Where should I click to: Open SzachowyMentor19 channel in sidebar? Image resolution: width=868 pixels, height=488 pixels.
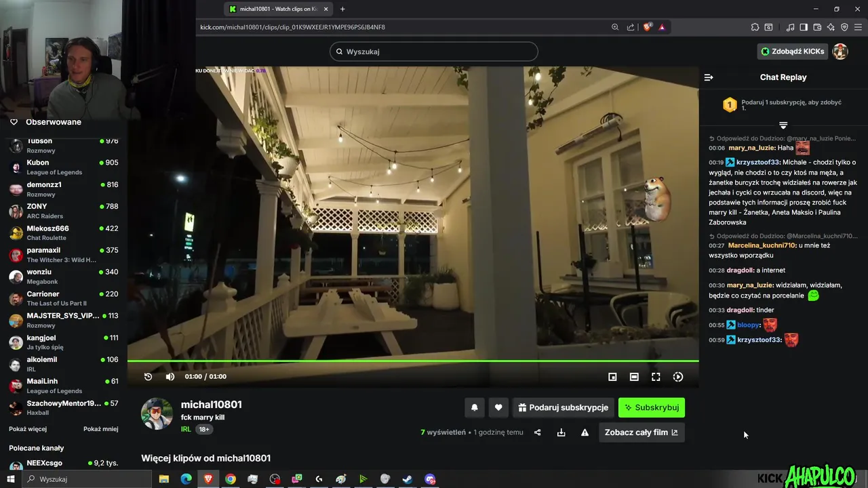point(64,407)
